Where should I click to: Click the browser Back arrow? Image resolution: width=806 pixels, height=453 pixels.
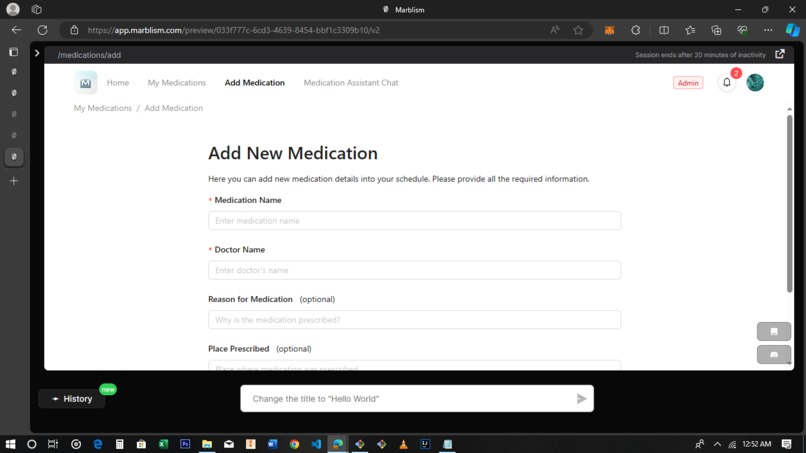tap(16, 30)
